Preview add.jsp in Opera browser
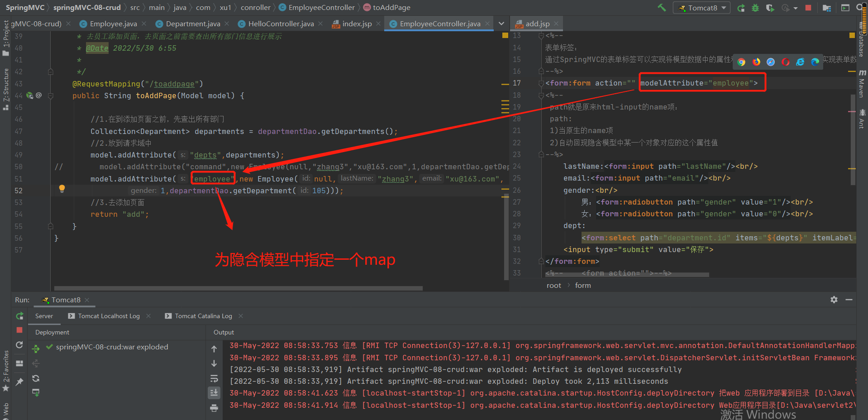868x420 pixels. pos(786,62)
